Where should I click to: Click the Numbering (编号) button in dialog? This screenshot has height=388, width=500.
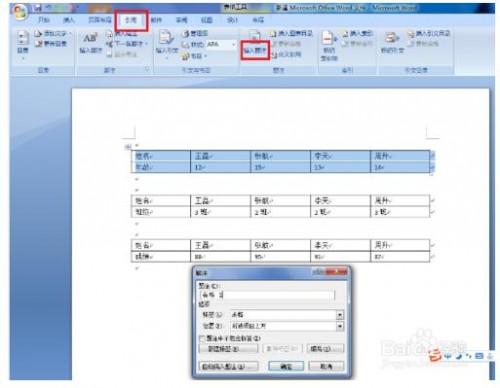[325, 349]
